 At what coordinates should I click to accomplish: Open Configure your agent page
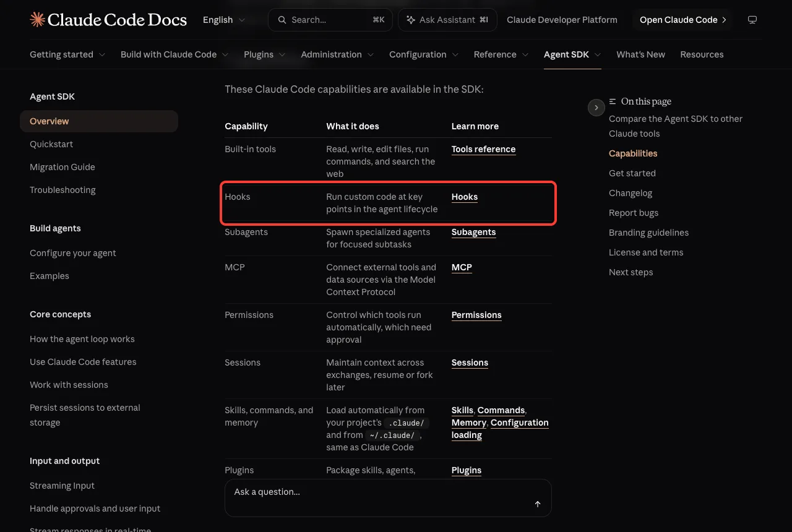(73, 253)
